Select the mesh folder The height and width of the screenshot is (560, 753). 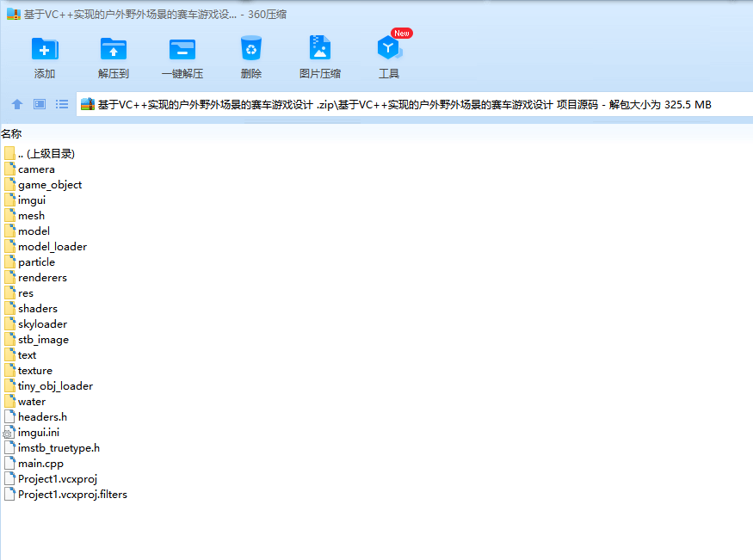(24, 215)
